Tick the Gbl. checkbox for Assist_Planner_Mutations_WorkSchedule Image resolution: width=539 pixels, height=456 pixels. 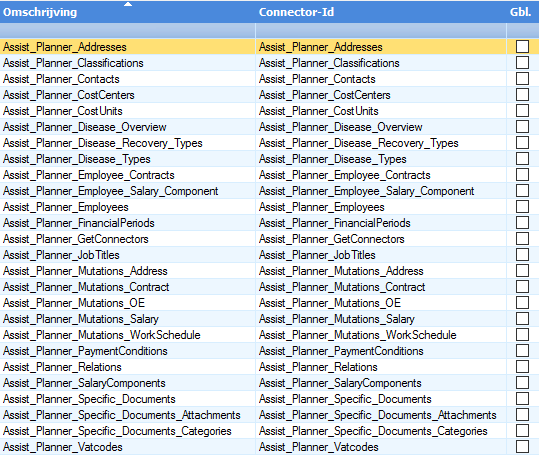(522, 334)
